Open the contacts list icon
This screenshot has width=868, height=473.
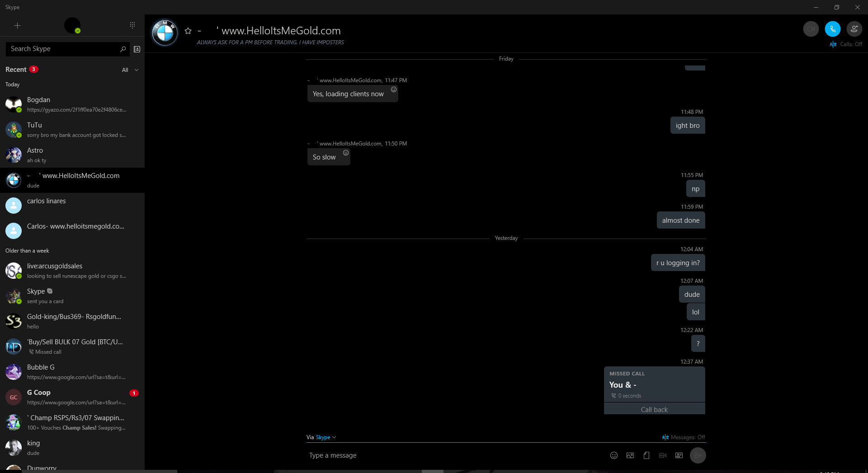click(137, 49)
